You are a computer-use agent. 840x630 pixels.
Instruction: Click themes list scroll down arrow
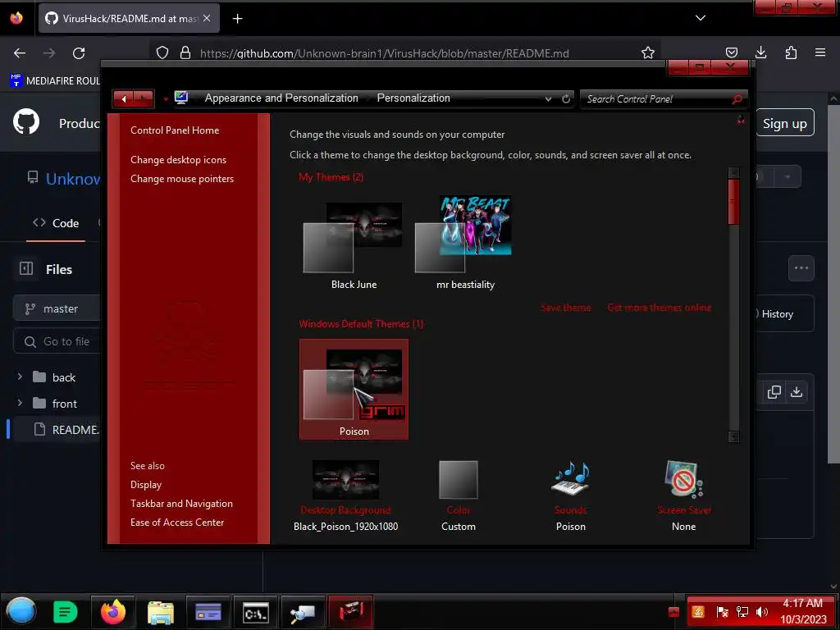pyautogui.click(x=733, y=436)
